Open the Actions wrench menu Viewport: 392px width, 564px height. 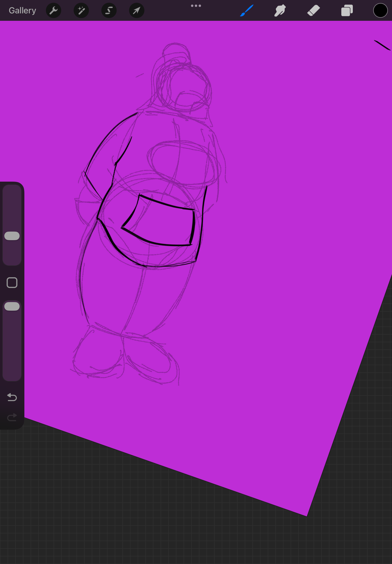pyautogui.click(x=54, y=11)
